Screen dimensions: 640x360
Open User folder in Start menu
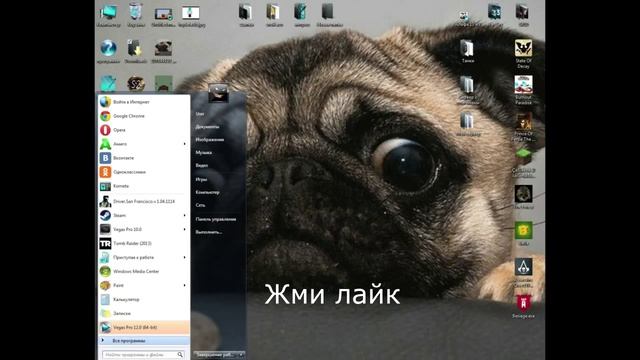(x=200, y=114)
